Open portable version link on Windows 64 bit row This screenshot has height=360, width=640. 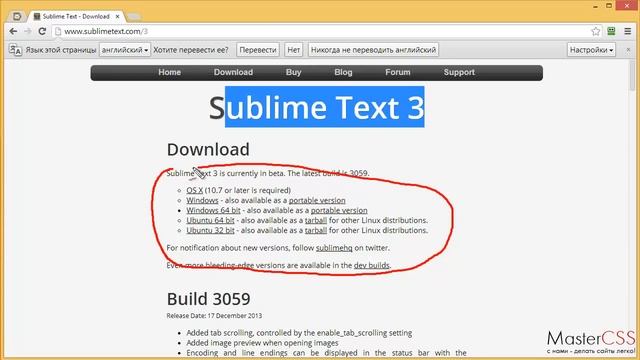click(x=339, y=210)
